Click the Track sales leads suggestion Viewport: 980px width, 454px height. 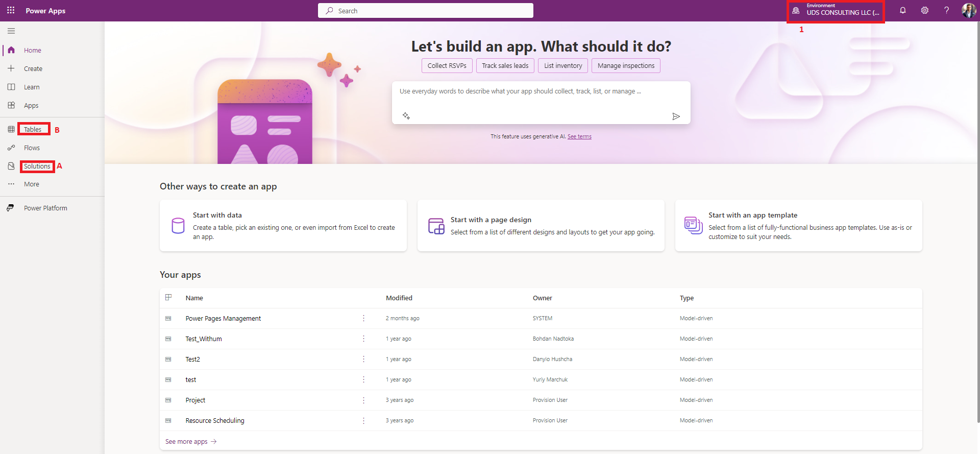(505, 65)
